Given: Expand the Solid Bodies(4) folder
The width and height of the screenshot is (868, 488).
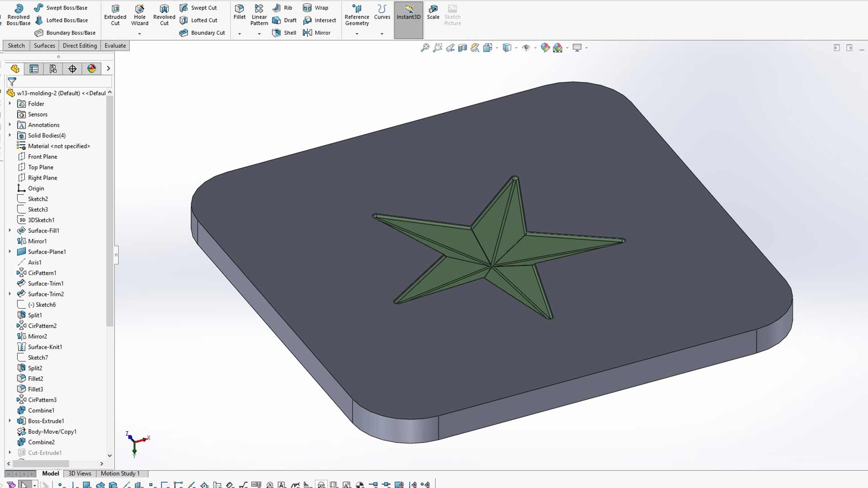Looking at the screenshot, I should click(x=10, y=135).
